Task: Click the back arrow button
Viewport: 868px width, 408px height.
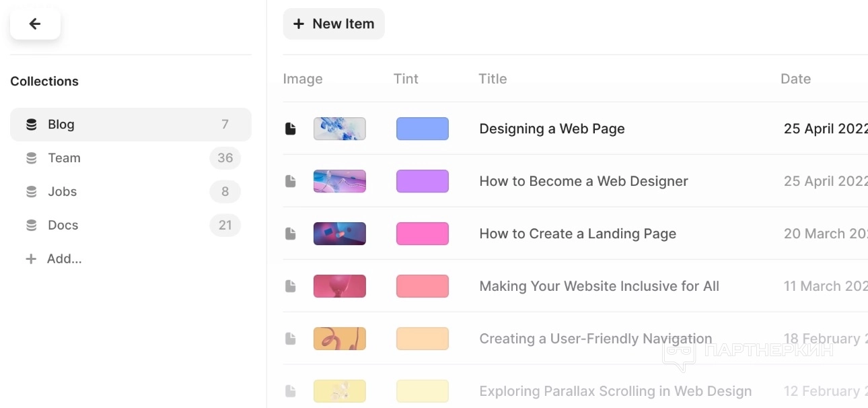Action: point(35,24)
